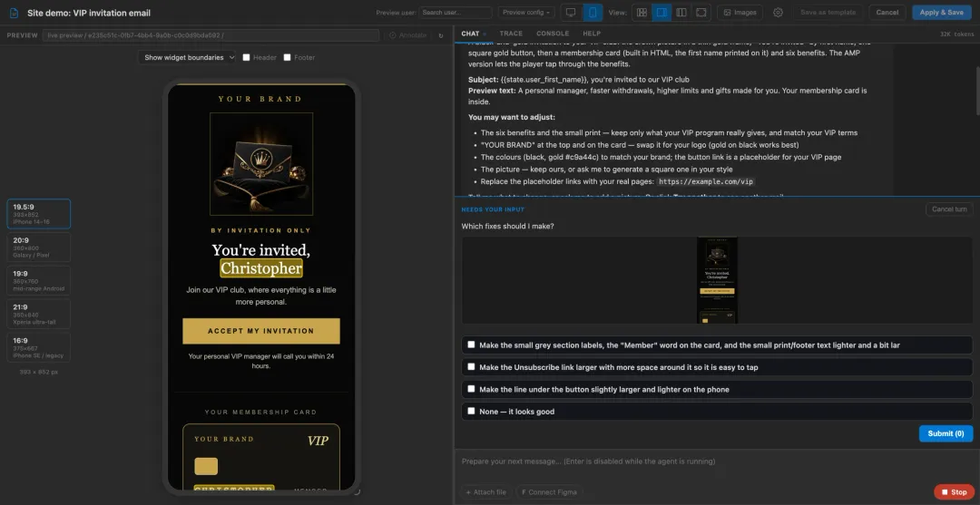Click the crown invitation image in preview
The height and width of the screenshot is (505, 980).
(261, 163)
